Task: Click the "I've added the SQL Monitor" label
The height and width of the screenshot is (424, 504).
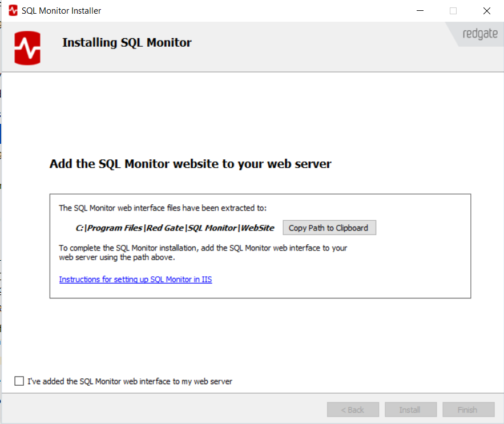Action: 130,381
